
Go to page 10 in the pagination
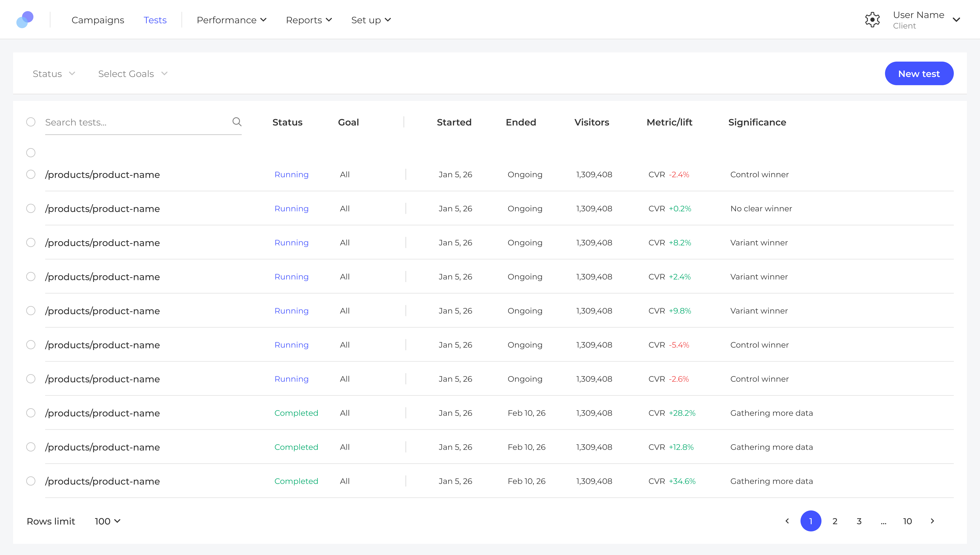click(x=907, y=521)
